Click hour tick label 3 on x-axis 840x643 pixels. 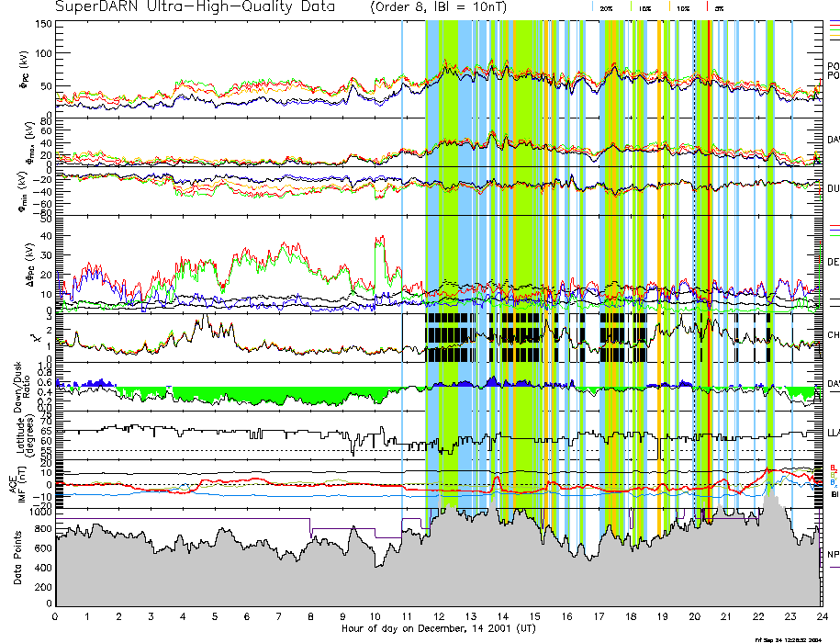(151, 616)
